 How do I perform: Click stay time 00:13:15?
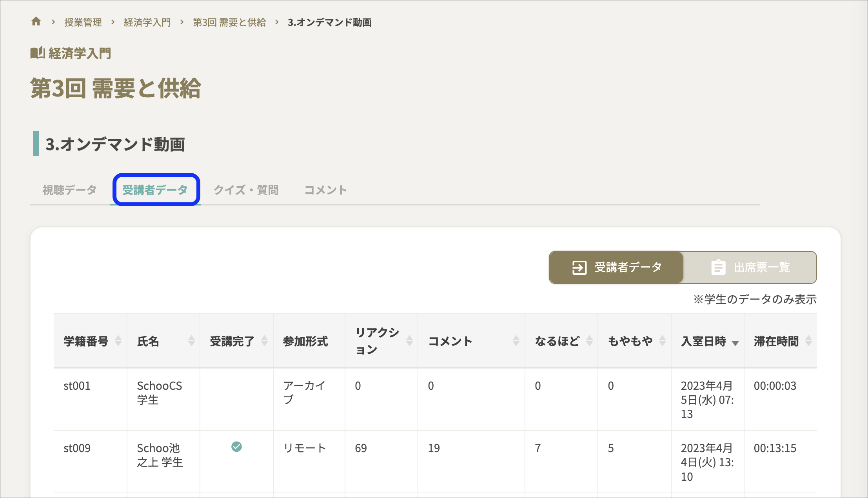tap(775, 448)
